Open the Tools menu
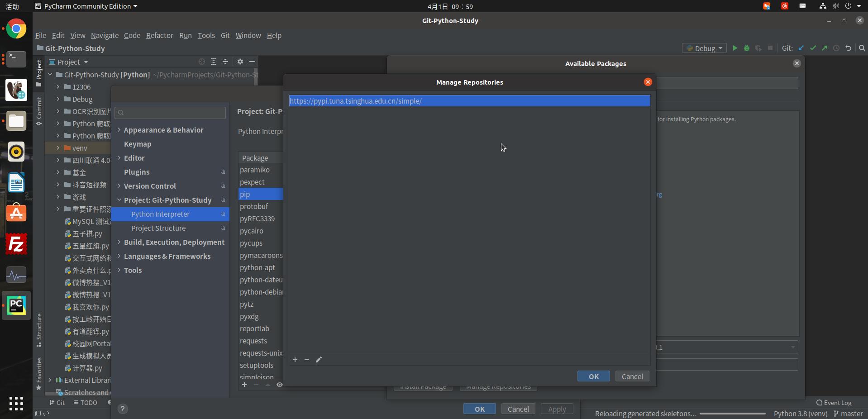 click(206, 35)
